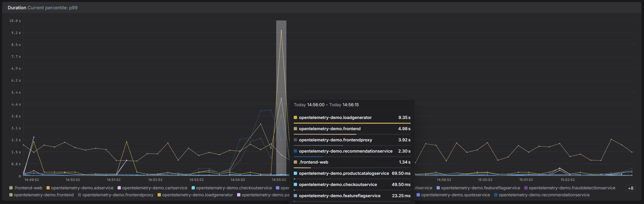The height and width of the screenshot is (204, 644).
Task: Click the 14:52:52 time axis label
Action: 155,180
